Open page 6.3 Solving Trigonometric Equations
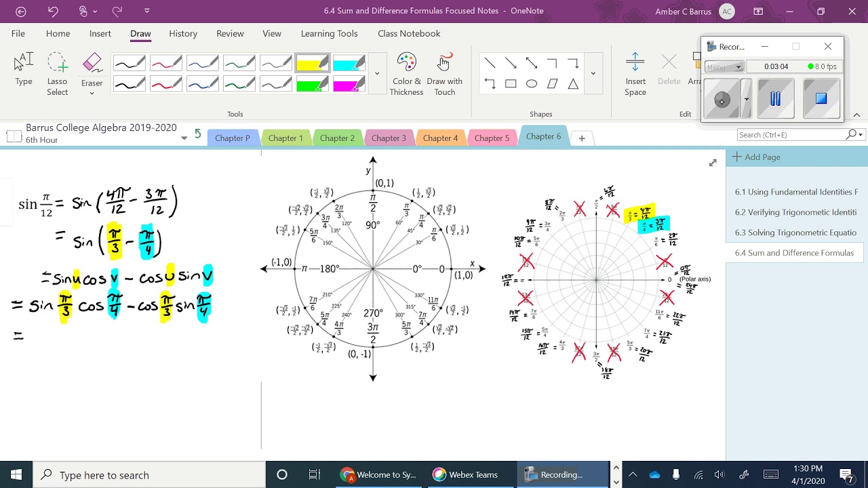Image resolution: width=868 pixels, height=488 pixels. [x=795, y=232]
